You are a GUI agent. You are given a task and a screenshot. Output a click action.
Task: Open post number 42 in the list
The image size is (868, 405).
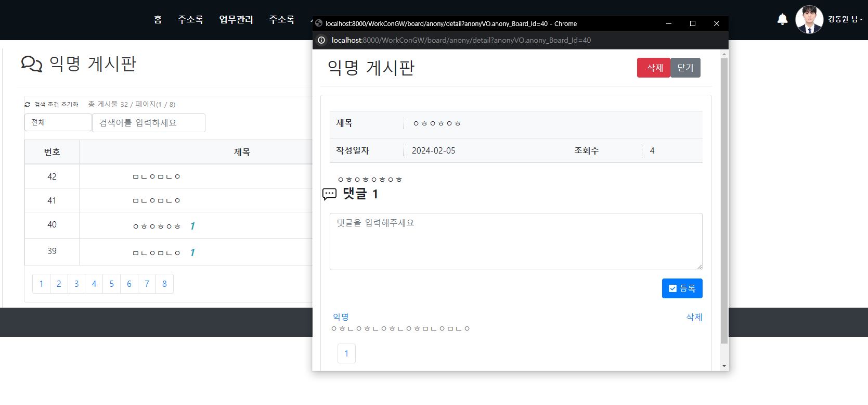pyautogui.click(x=156, y=176)
